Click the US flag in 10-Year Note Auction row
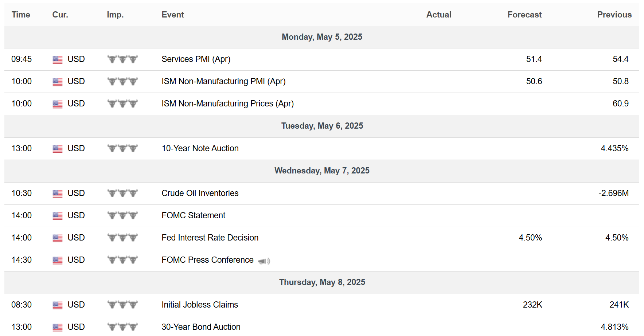Screen dimensions: 644x336 coord(58,149)
